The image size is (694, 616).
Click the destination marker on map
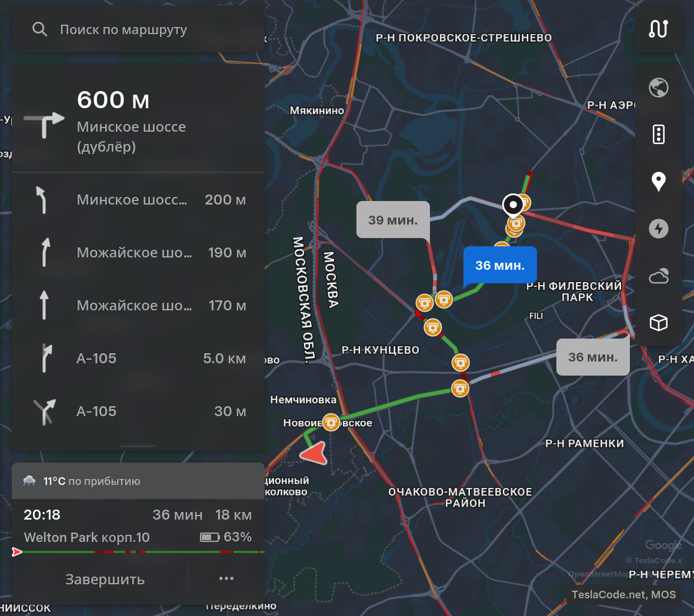[x=513, y=205]
